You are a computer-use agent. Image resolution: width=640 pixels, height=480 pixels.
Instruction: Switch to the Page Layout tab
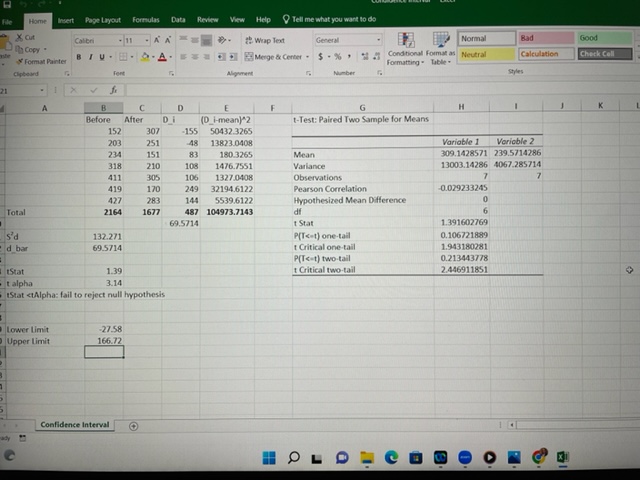(103, 20)
